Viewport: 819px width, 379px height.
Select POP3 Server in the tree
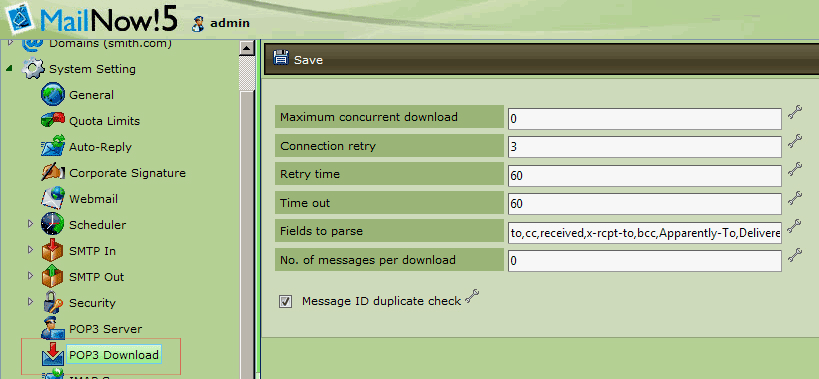[x=106, y=329]
